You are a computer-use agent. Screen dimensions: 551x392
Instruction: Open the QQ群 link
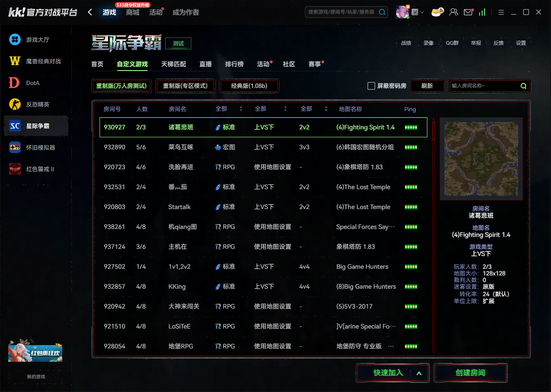click(452, 43)
